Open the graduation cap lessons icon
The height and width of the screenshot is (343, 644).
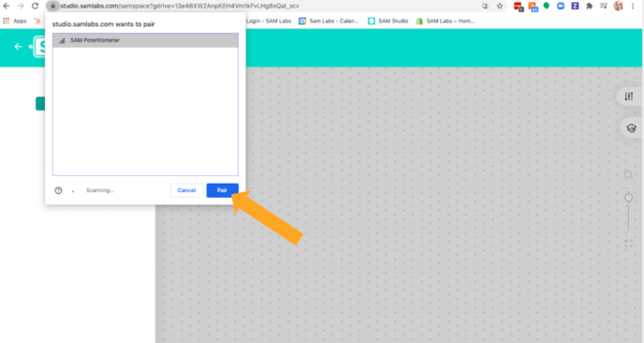coord(631,128)
